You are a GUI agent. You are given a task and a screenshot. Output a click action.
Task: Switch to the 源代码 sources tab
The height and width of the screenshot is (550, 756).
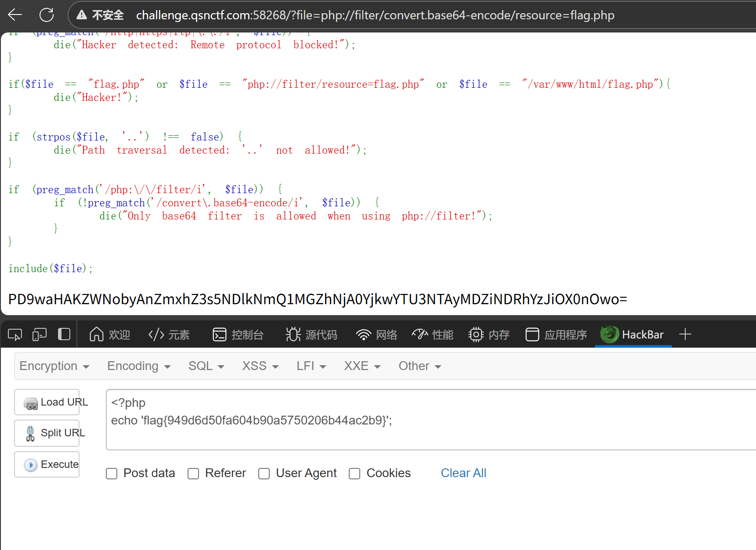311,335
